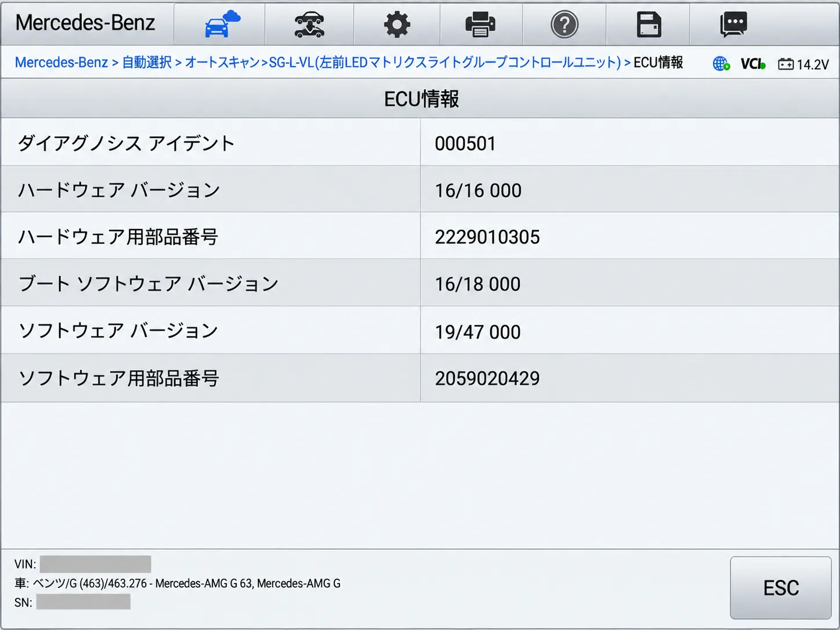Open the settings gear icon

pos(397,24)
